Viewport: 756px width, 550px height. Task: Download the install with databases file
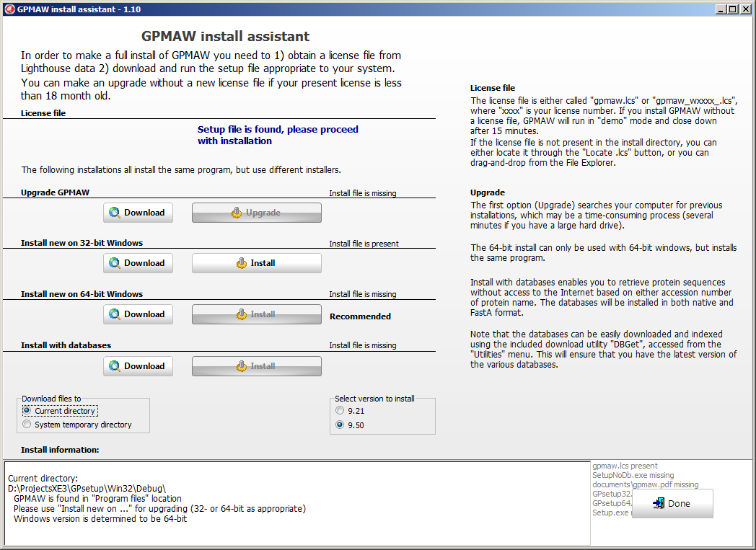[x=138, y=366]
